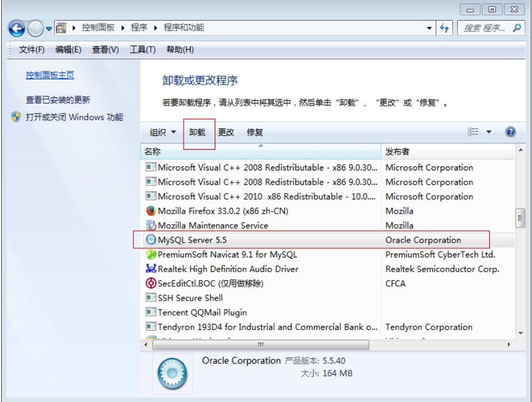This screenshot has width=532, height=402.
Task: Open the 查看(V) menu
Action: [x=105, y=50]
